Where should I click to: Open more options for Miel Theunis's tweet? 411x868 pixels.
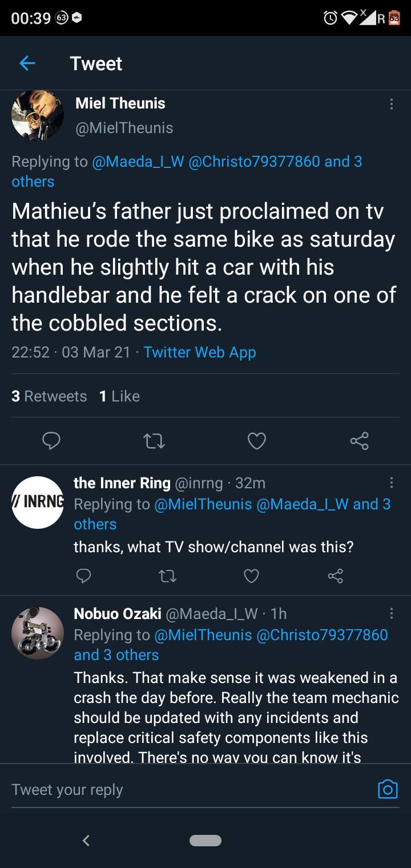[391, 104]
